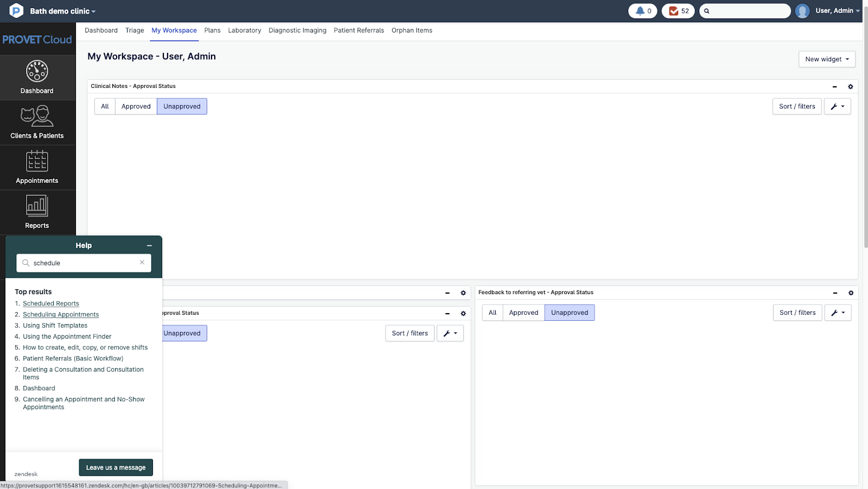Switch to the Triage tab
The height and width of the screenshot is (489, 868).
pos(135,30)
